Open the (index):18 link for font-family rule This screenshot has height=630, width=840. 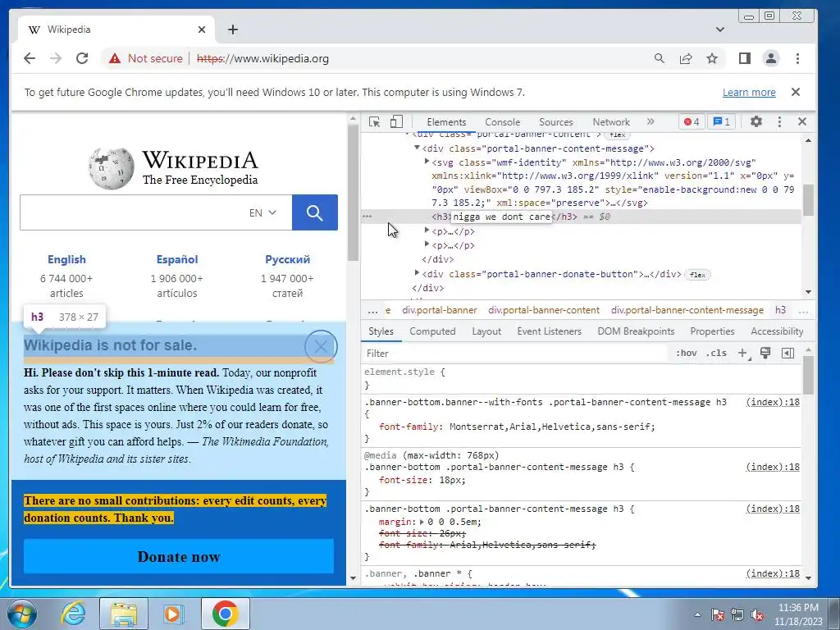pyautogui.click(x=773, y=402)
